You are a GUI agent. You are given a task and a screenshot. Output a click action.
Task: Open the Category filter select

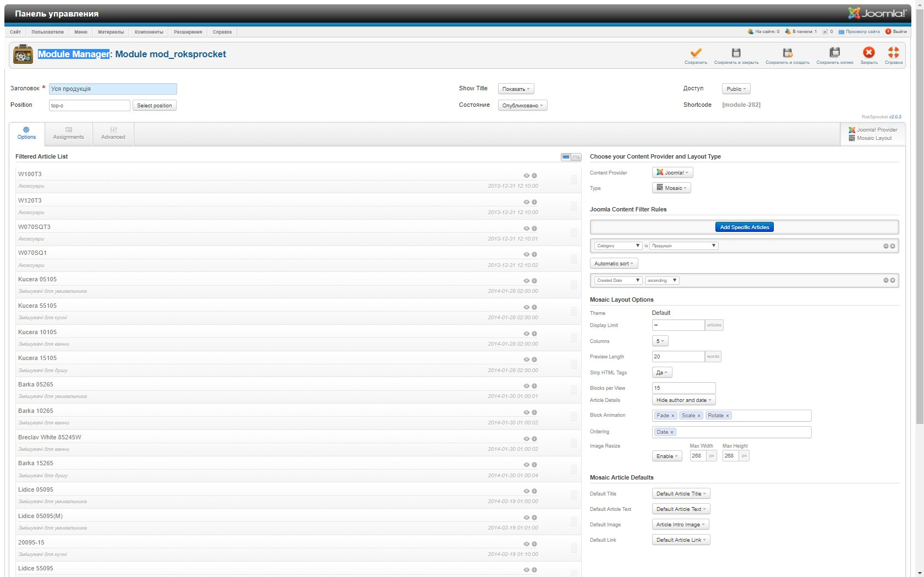[x=619, y=246]
